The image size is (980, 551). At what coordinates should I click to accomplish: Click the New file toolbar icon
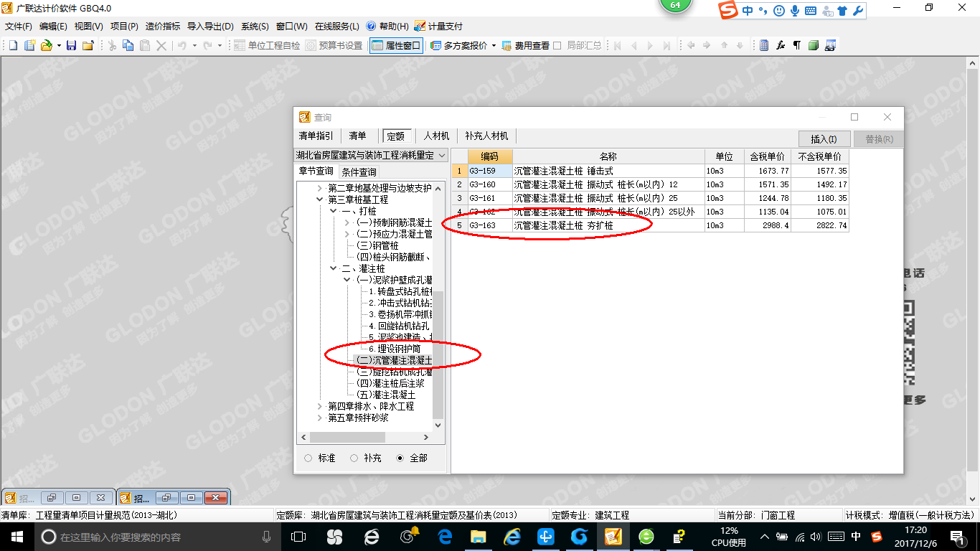pos(13,45)
